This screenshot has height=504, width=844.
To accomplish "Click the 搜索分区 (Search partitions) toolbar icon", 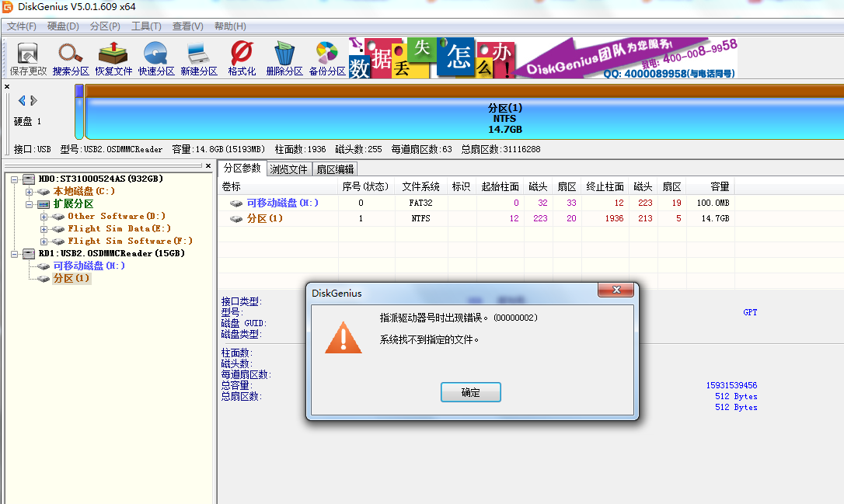I will pos(71,59).
